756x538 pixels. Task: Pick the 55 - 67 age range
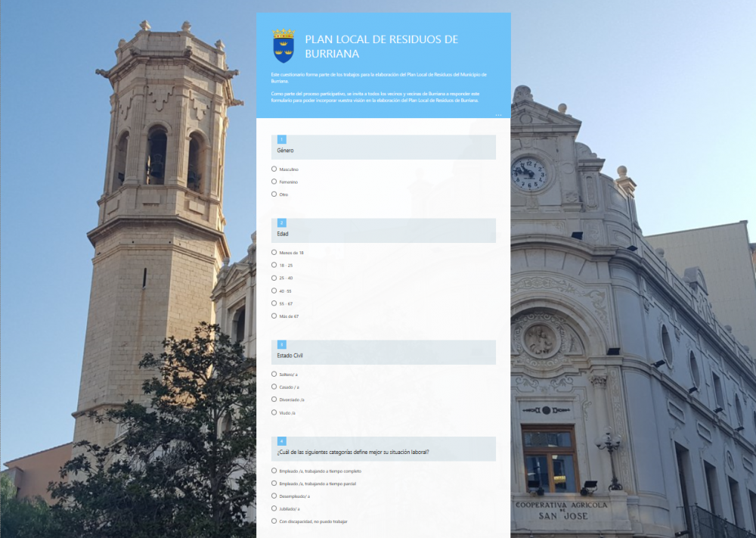(274, 303)
